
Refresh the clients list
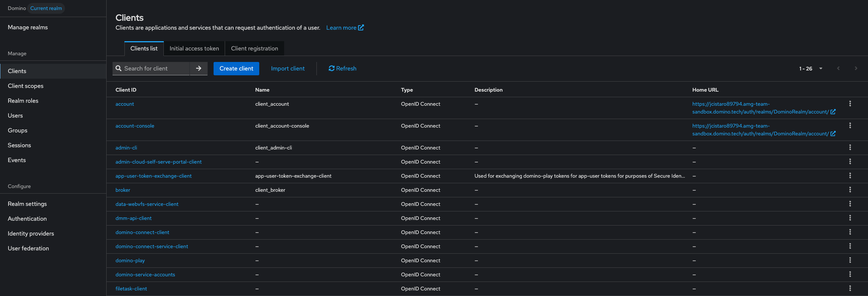(x=342, y=68)
